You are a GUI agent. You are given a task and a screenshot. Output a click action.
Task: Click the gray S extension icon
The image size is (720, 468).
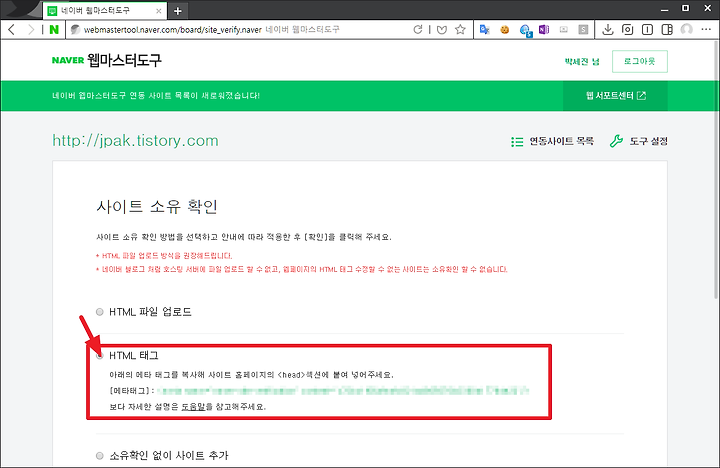point(583,30)
